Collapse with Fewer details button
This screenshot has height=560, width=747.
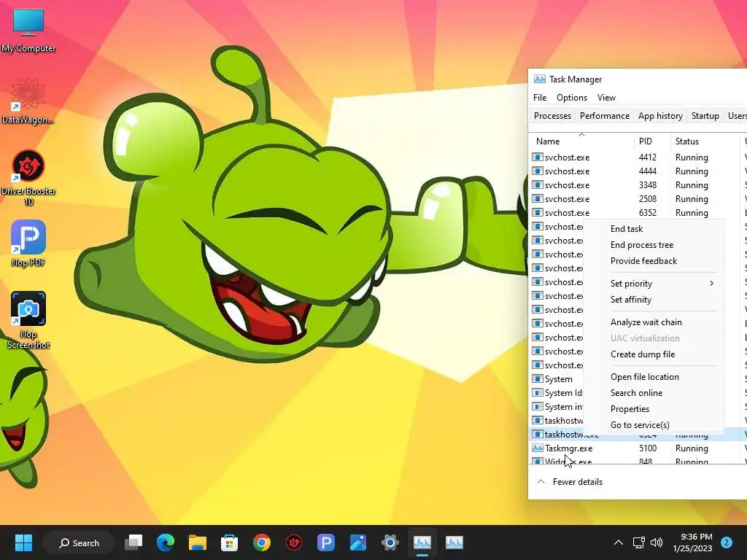[x=570, y=482]
